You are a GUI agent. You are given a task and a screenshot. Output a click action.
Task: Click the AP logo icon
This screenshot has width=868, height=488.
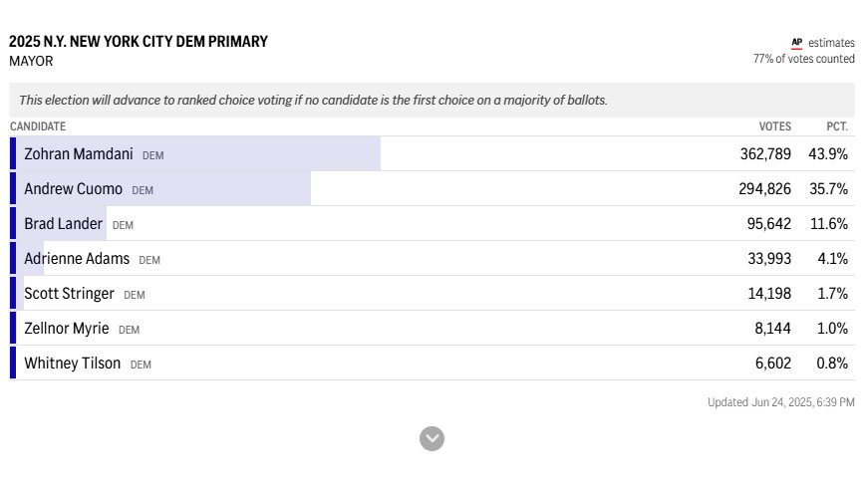coord(796,43)
